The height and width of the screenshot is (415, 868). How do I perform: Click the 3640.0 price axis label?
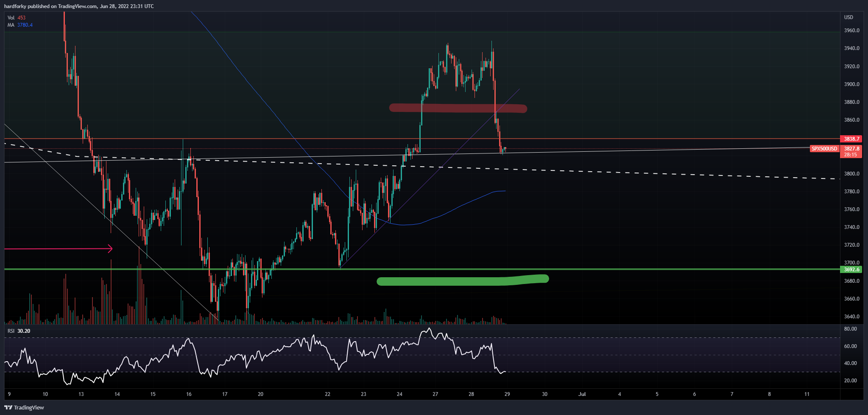click(851, 317)
